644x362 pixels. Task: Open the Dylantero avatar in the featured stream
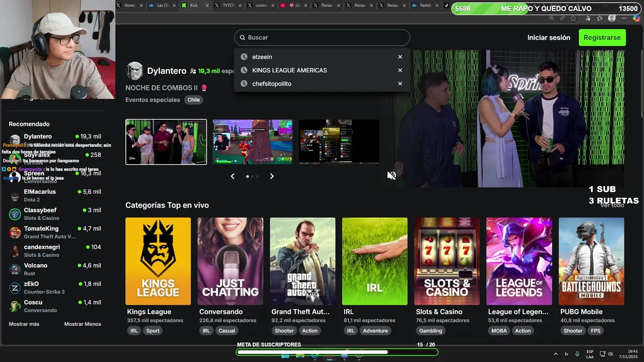pos(134,71)
